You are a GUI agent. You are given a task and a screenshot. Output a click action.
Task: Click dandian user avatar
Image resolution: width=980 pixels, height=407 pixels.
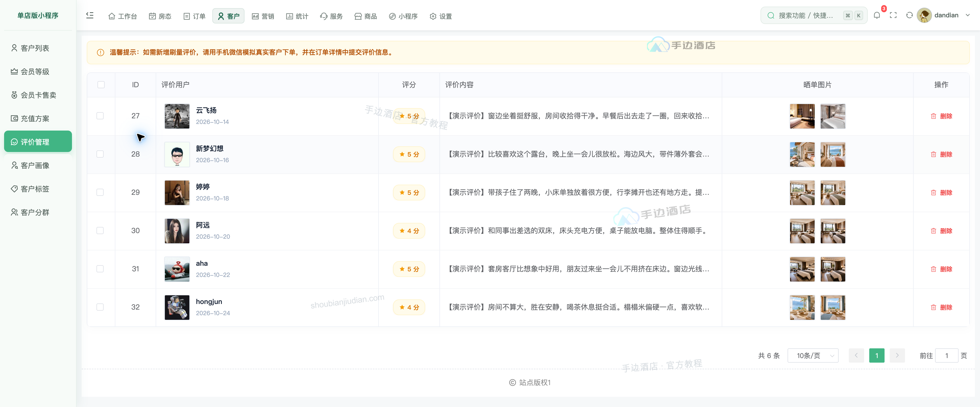924,15
